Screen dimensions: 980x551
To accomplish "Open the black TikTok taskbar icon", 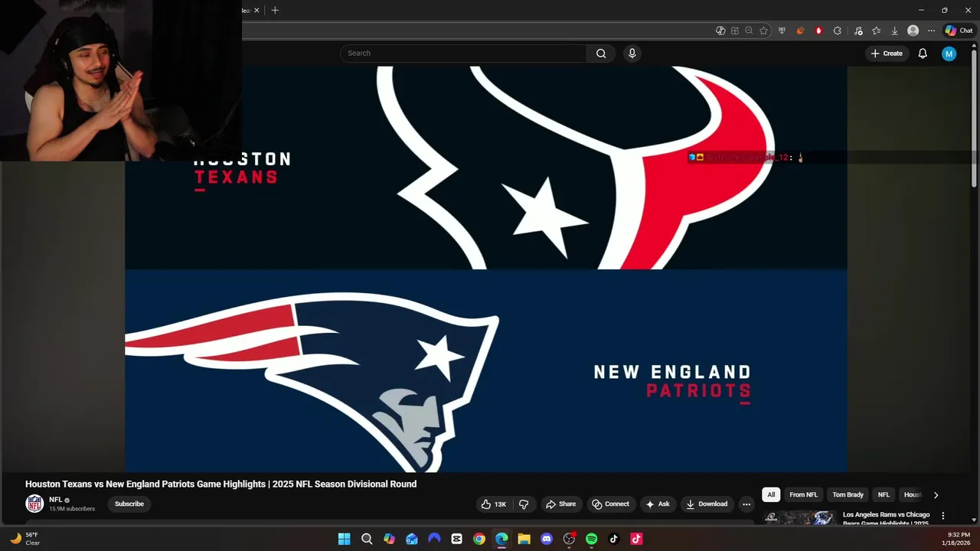I will pyautogui.click(x=613, y=539).
